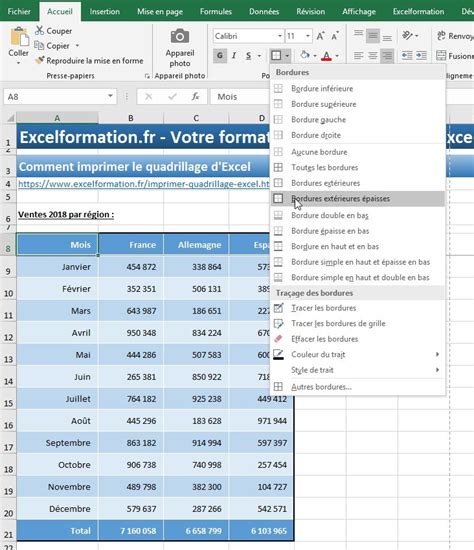Toggle underline S formatting

(x=249, y=55)
